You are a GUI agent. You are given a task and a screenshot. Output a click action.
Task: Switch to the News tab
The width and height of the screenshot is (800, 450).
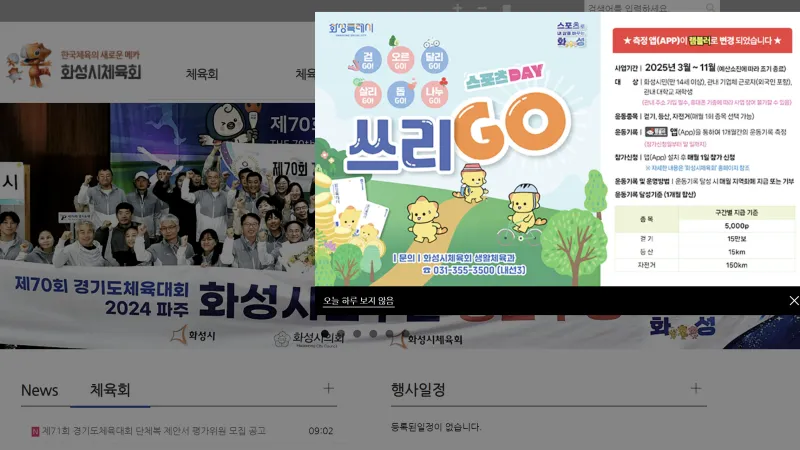point(39,390)
